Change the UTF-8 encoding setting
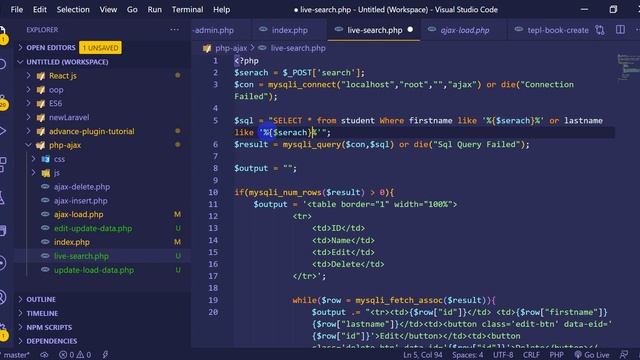The width and height of the screenshot is (640, 360). tap(503, 355)
